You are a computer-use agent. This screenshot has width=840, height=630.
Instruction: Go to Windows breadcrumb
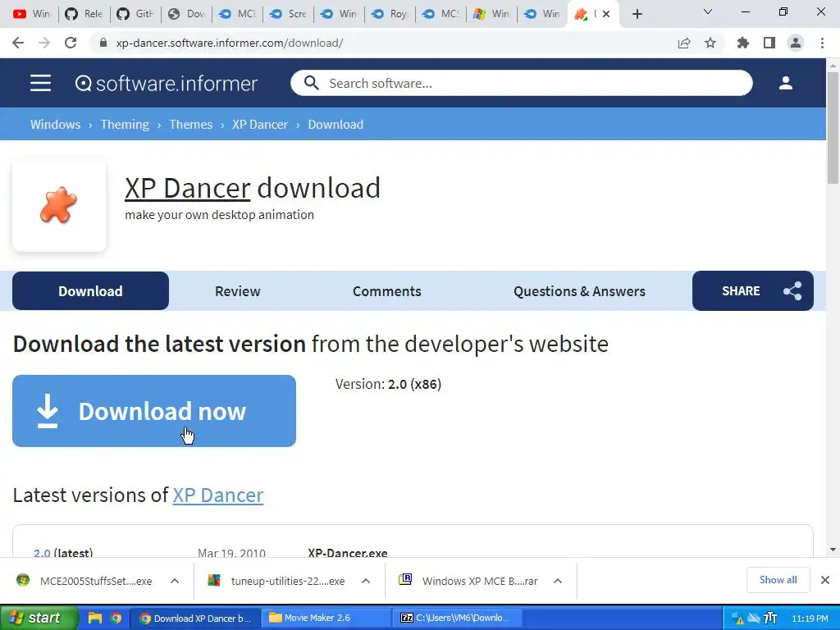(55, 125)
